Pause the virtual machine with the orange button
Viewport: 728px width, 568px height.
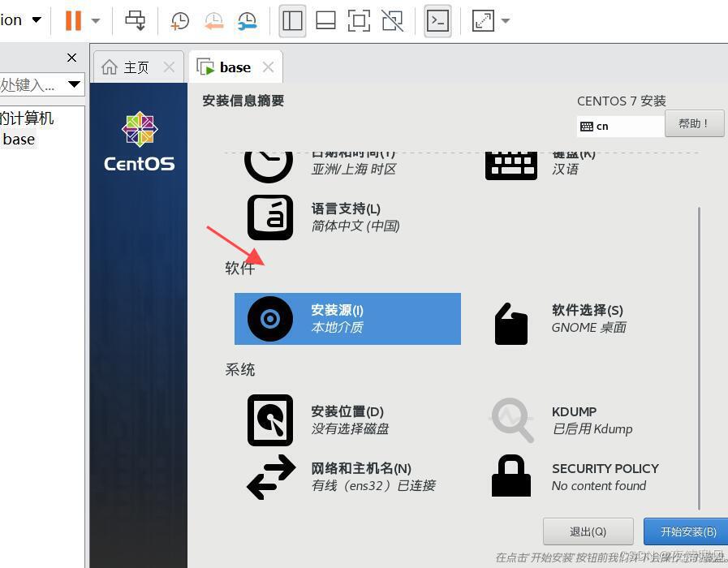73,20
